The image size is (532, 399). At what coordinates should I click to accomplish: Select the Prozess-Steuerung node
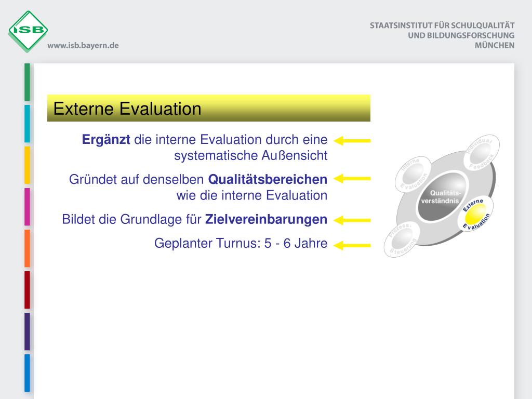[x=402, y=239]
